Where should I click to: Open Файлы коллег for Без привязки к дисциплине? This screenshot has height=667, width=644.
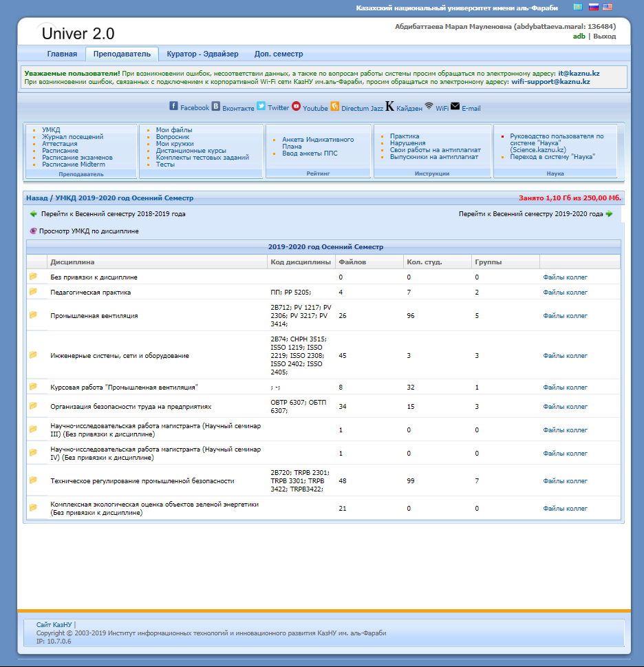(565, 277)
